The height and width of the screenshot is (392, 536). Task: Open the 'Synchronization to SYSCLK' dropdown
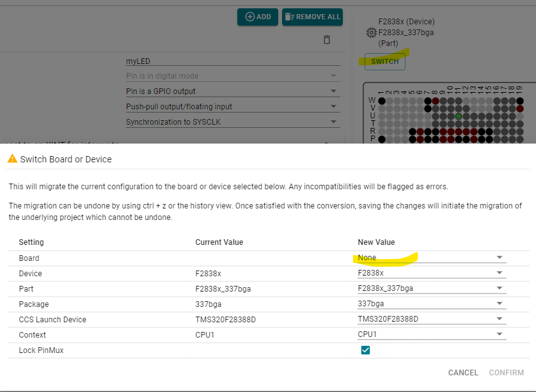pos(233,122)
